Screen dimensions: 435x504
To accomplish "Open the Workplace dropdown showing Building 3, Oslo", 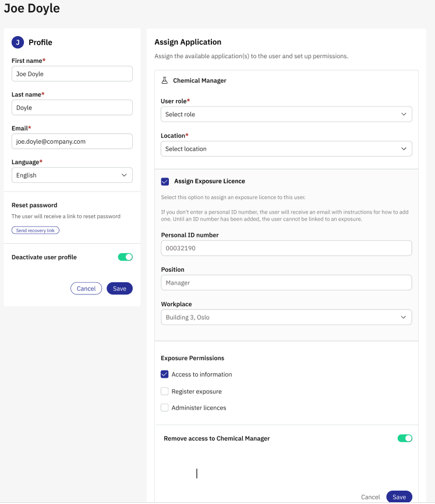I will point(286,317).
